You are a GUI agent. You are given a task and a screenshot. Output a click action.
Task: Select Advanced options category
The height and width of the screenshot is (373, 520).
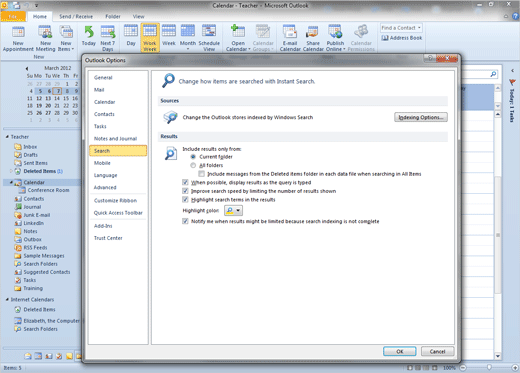click(x=118, y=187)
